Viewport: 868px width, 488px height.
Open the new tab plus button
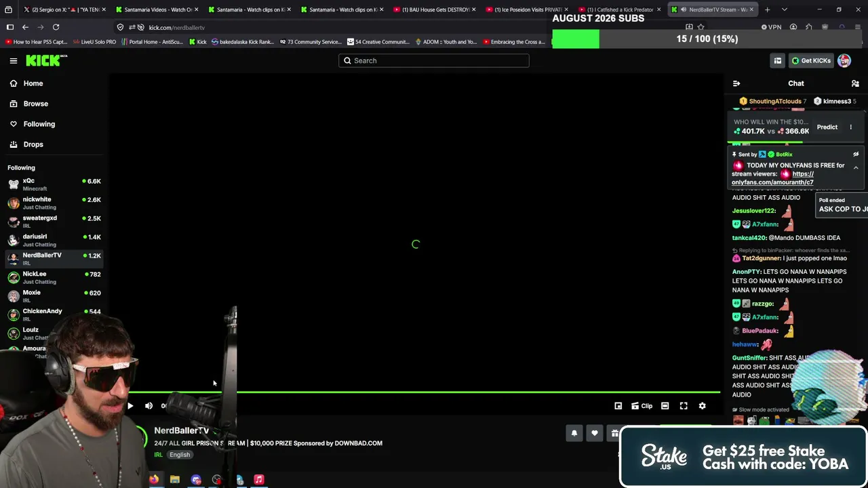(x=767, y=9)
